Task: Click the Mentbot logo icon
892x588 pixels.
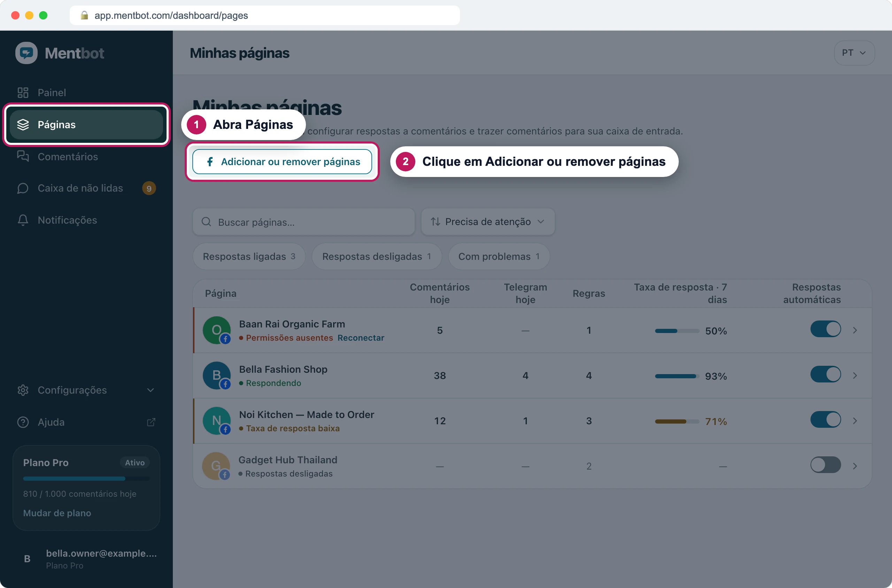Action: 26,53
